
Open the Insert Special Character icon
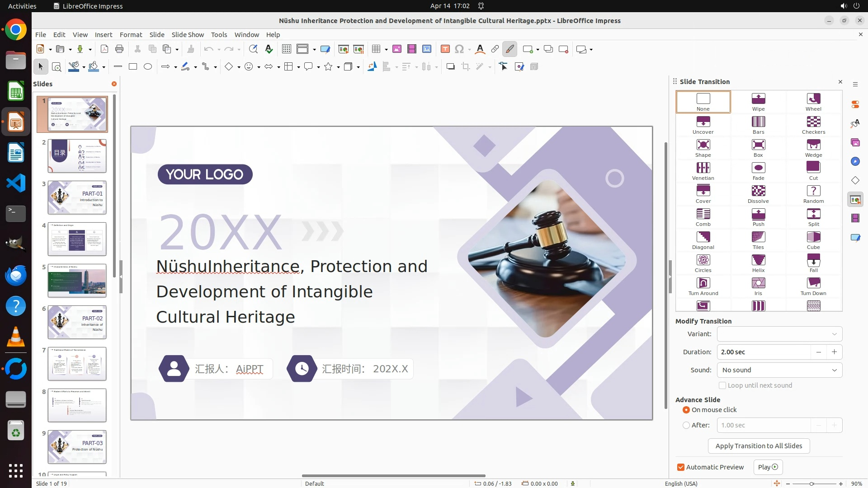pos(459,49)
